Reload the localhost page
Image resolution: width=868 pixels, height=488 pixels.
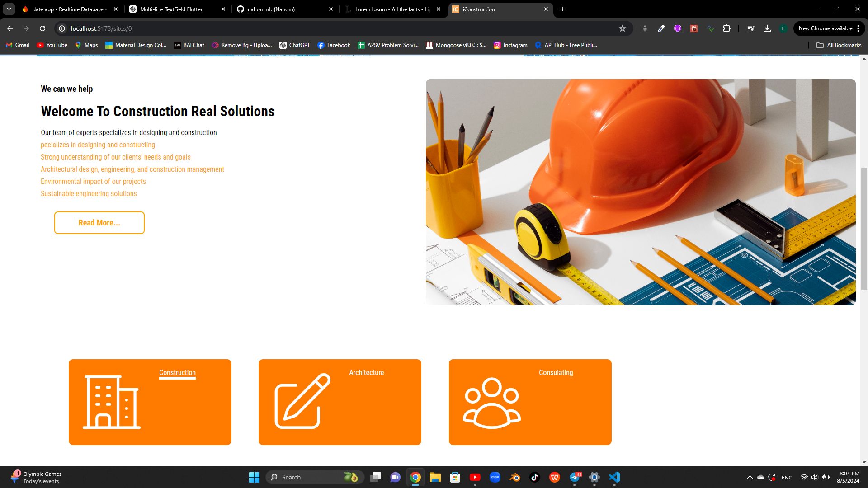[x=42, y=28]
